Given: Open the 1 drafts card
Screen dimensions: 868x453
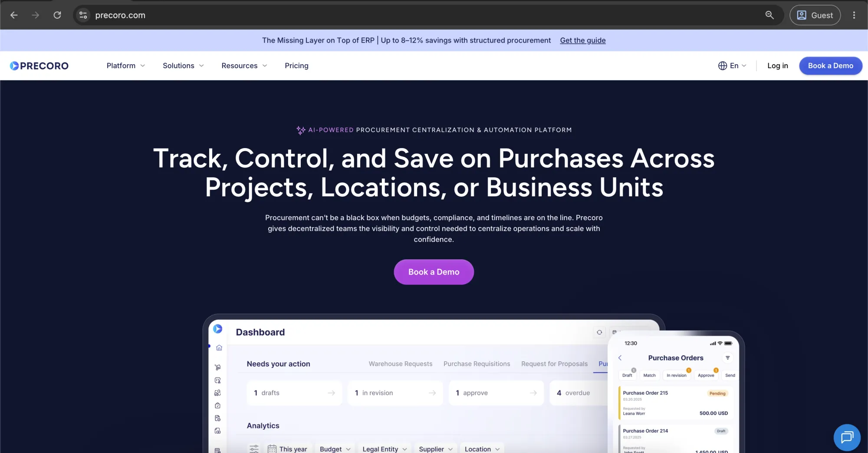Looking at the screenshot, I should (295, 393).
